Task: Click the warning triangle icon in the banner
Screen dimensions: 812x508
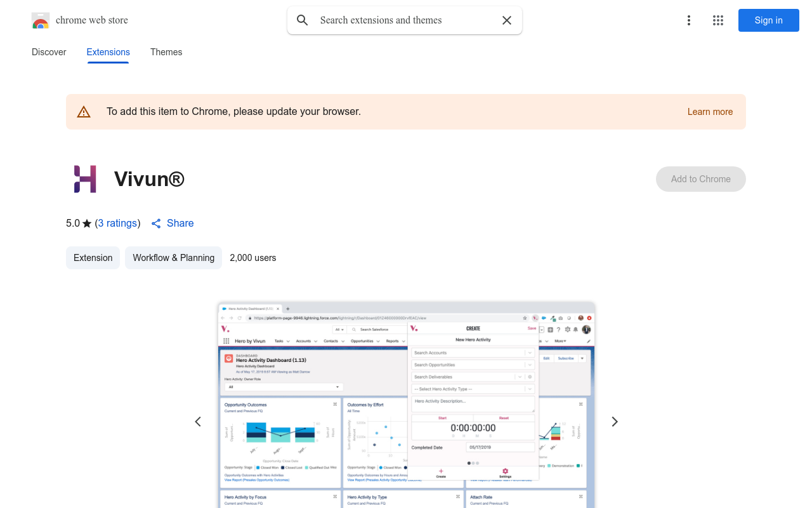Action: [x=84, y=112]
